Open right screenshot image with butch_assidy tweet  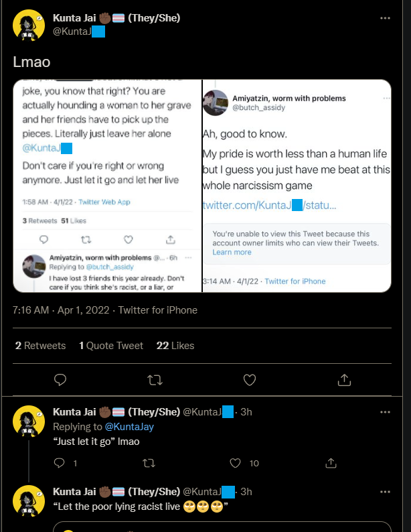[297, 186]
